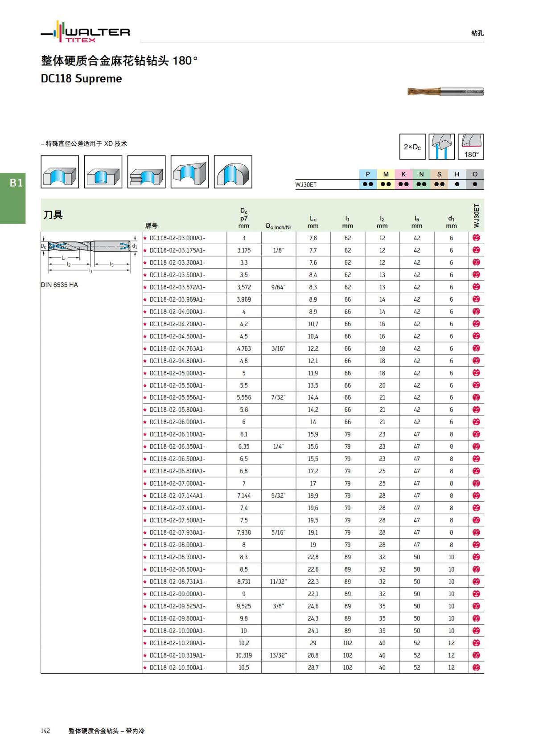Click the Walter Titex logo

(x=85, y=32)
